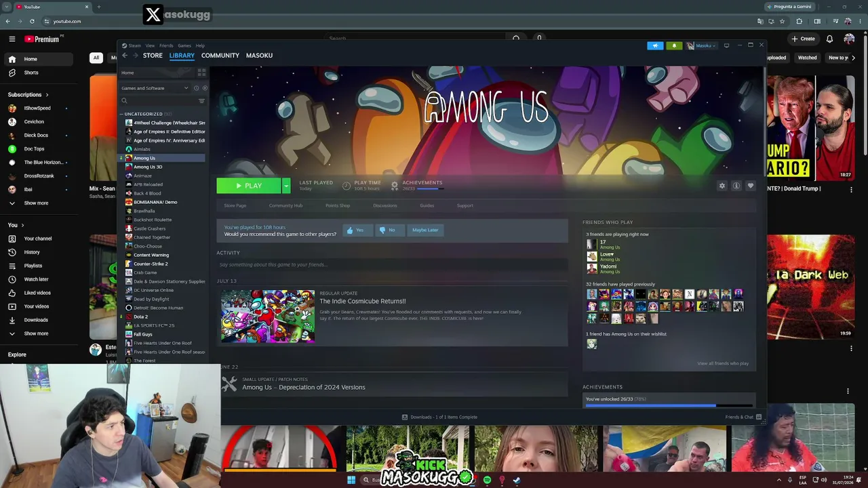868x488 pixels.
Task: Open the Play button dropdown arrow
Action: (286, 186)
